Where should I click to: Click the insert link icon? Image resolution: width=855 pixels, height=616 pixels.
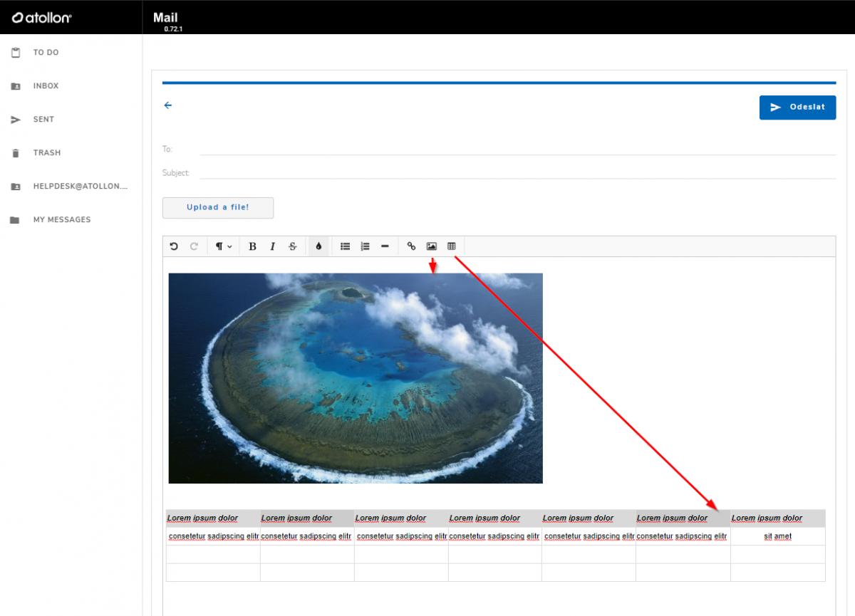411,246
